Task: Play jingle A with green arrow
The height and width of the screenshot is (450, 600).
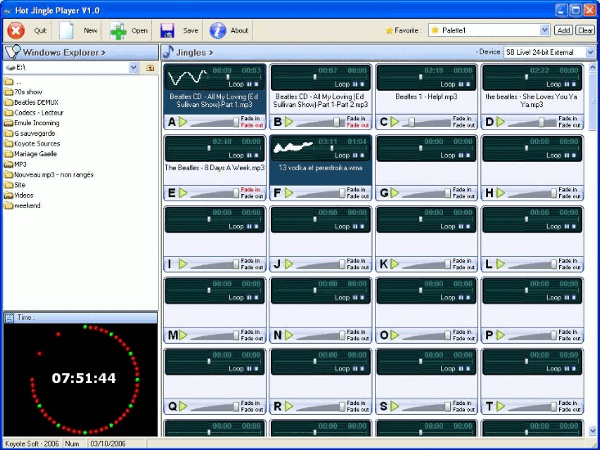Action: coord(183,122)
